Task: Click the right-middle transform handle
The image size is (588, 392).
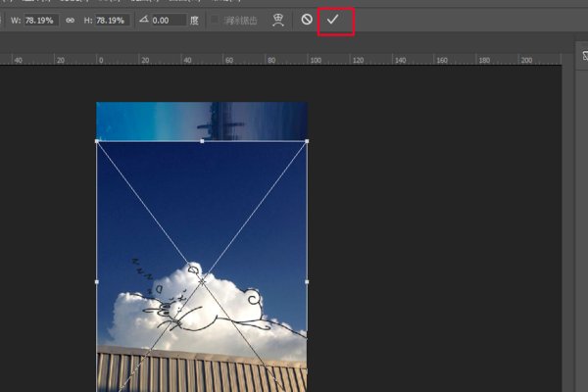Action: (x=307, y=281)
